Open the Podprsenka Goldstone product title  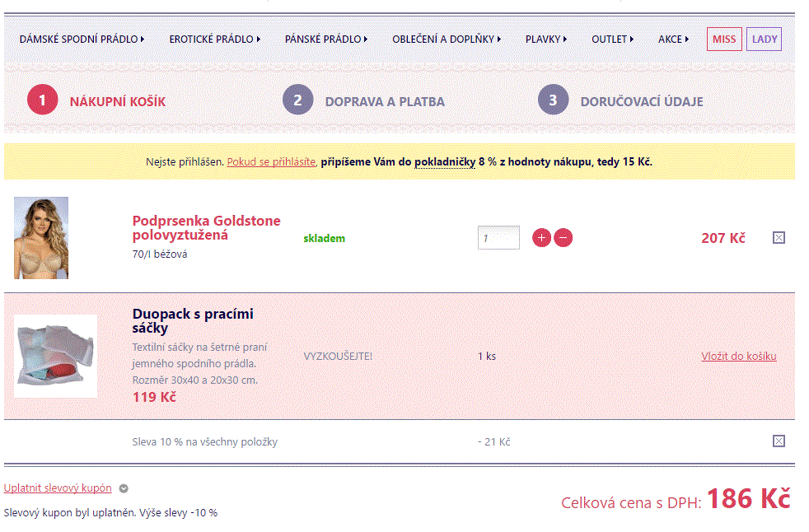[x=207, y=227]
